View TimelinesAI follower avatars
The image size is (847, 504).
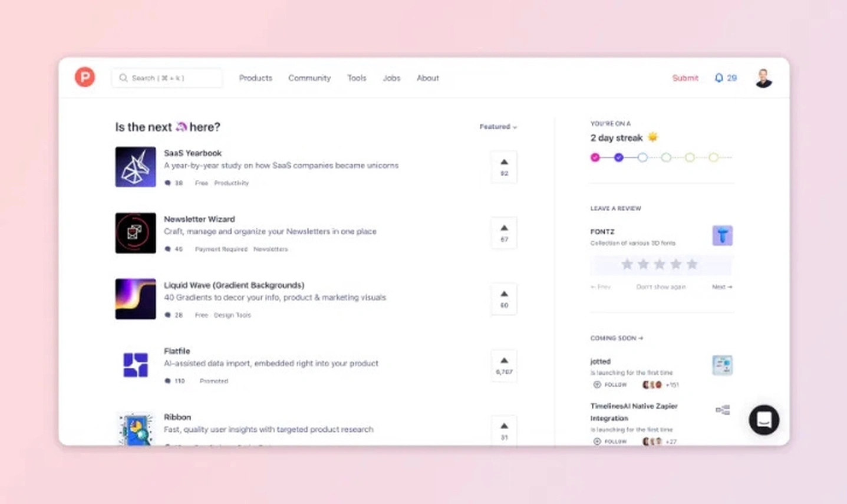click(x=652, y=442)
